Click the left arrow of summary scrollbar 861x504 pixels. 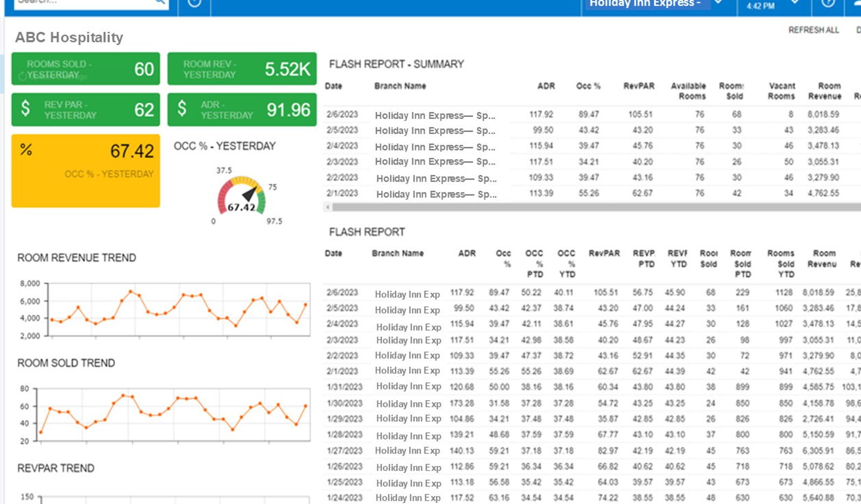pos(327,207)
